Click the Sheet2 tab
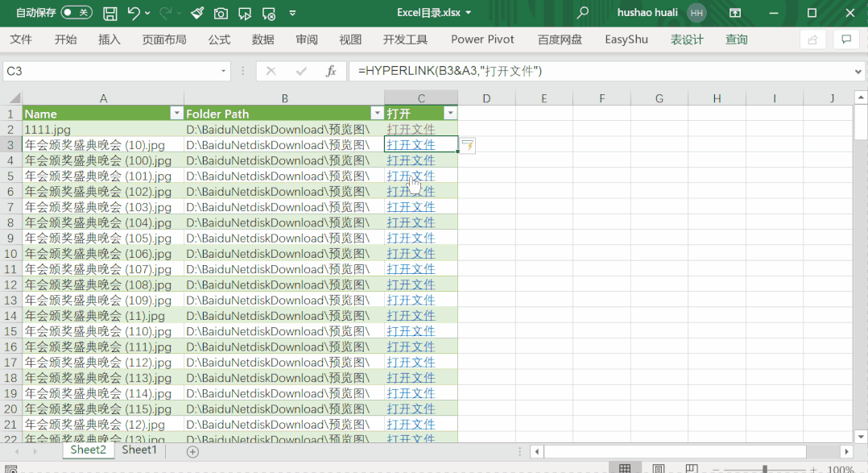This screenshot has height=473, width=868. pos(88,450)
